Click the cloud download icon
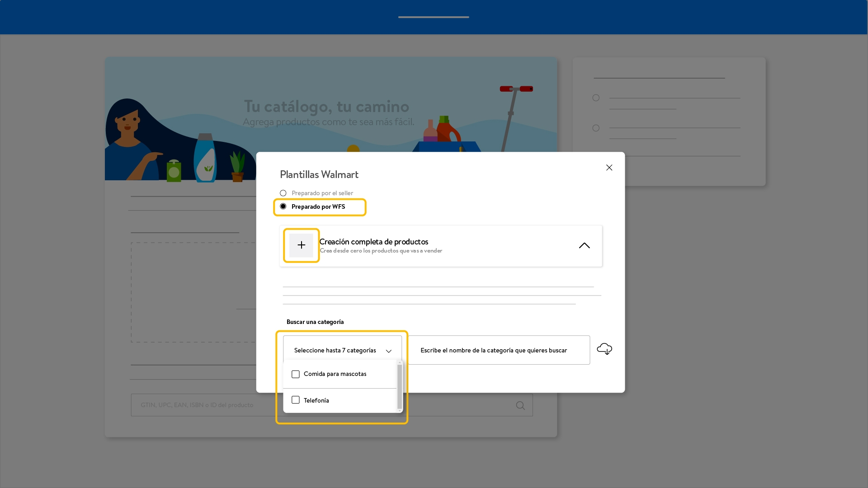The width and height of the screenshot is (868, 488). [x=604, y=349]
